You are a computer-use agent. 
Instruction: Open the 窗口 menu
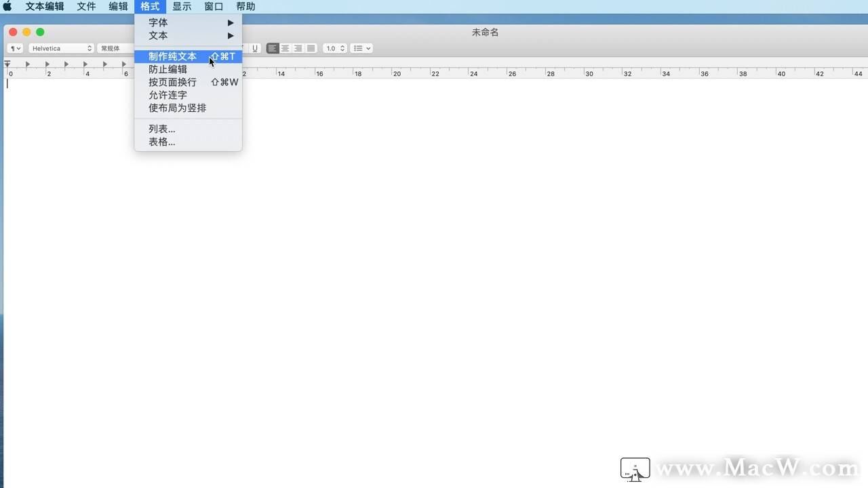coord(213,6)
